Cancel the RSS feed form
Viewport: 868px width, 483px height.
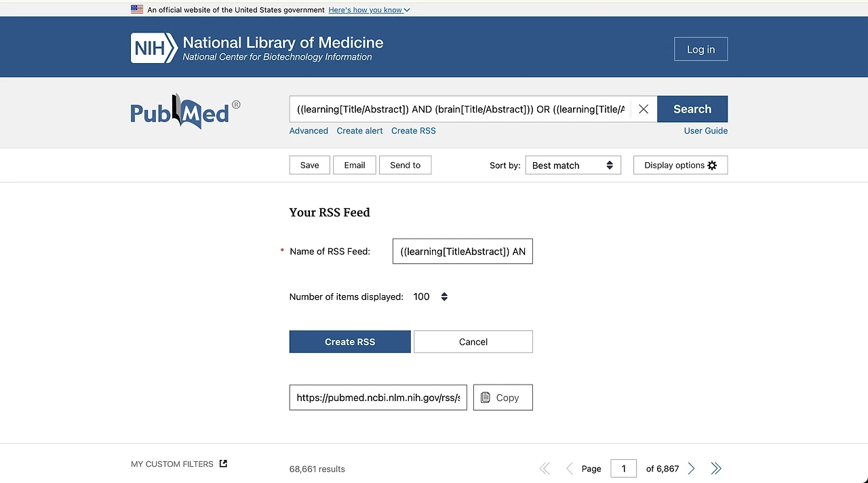point(473,342)
